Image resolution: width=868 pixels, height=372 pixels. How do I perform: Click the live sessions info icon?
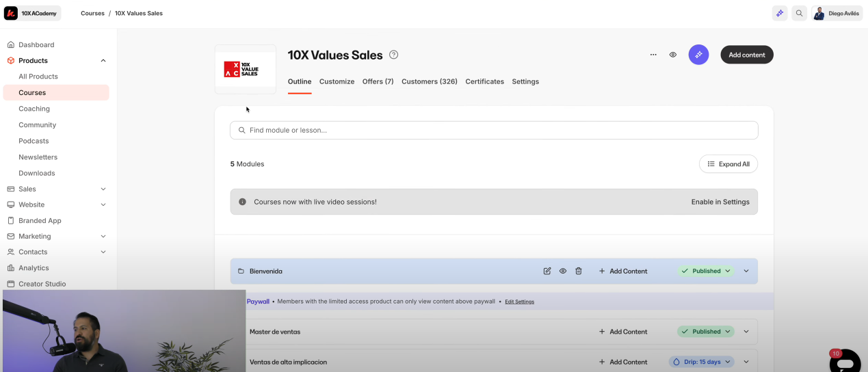(x=242, y=202)
